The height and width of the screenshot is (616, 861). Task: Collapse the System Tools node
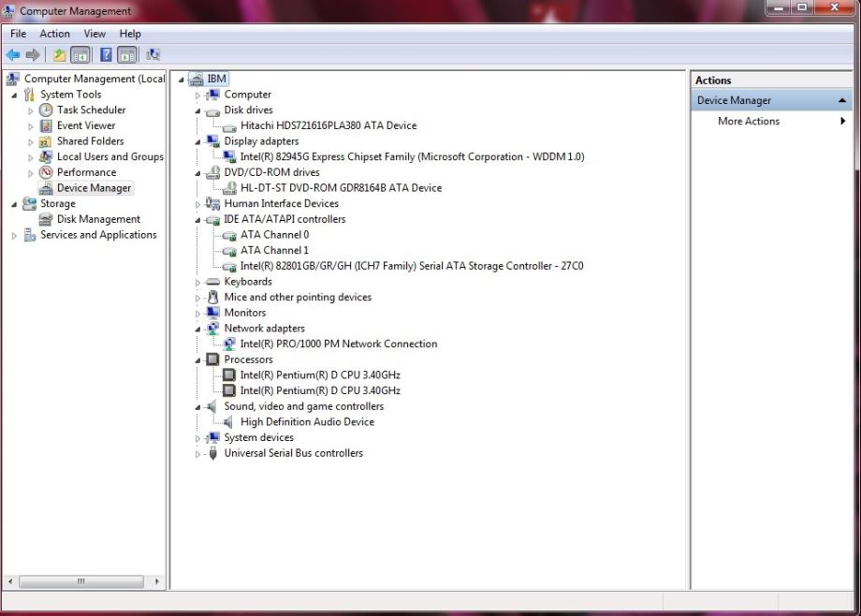(14, 95)
